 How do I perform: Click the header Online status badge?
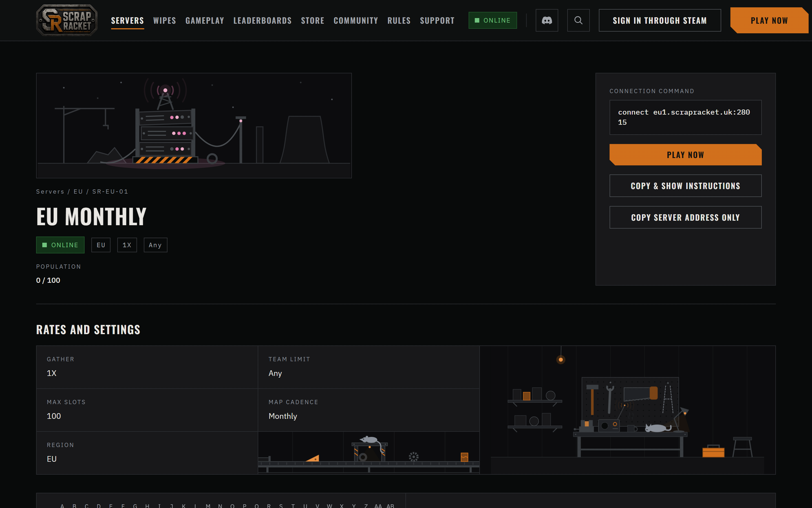coord(493,21)
